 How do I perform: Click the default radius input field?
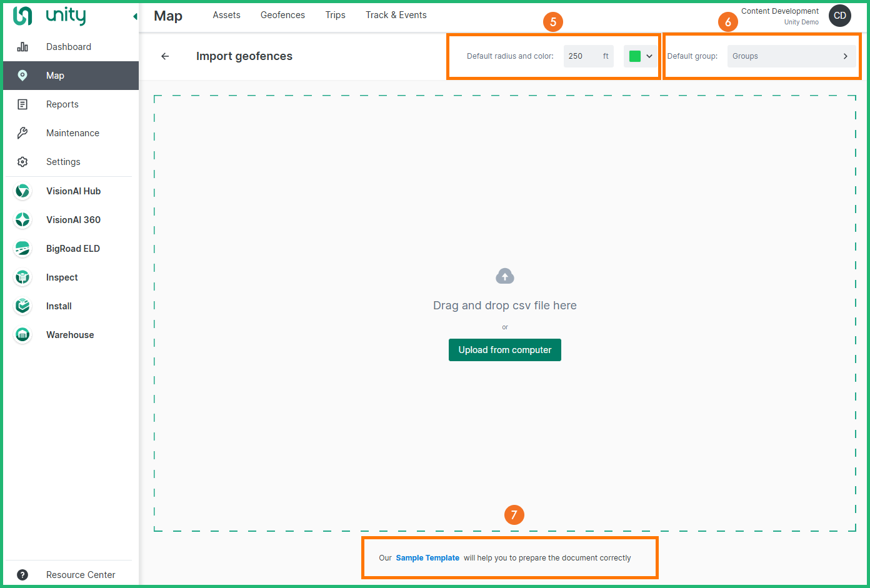point(581,56)
